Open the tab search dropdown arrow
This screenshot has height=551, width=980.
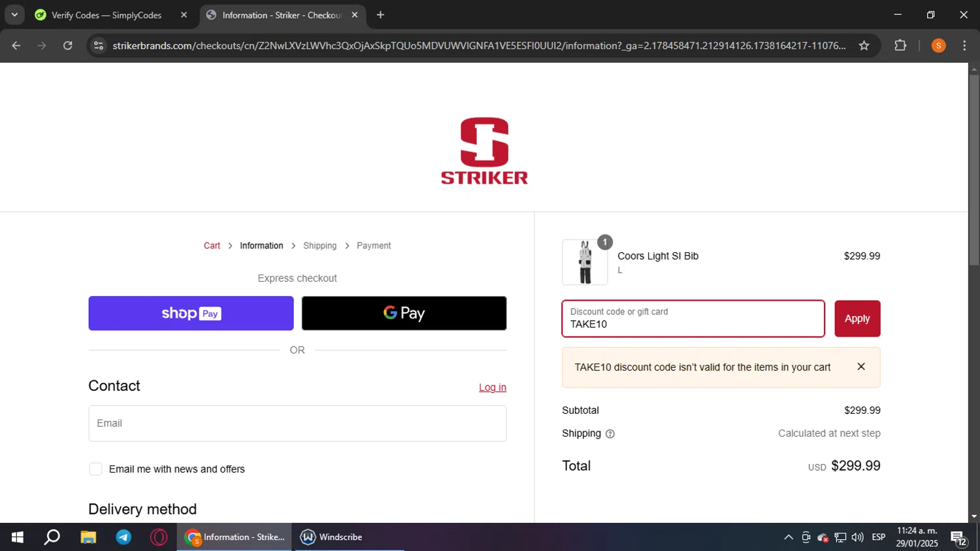[x=14, y=15]
